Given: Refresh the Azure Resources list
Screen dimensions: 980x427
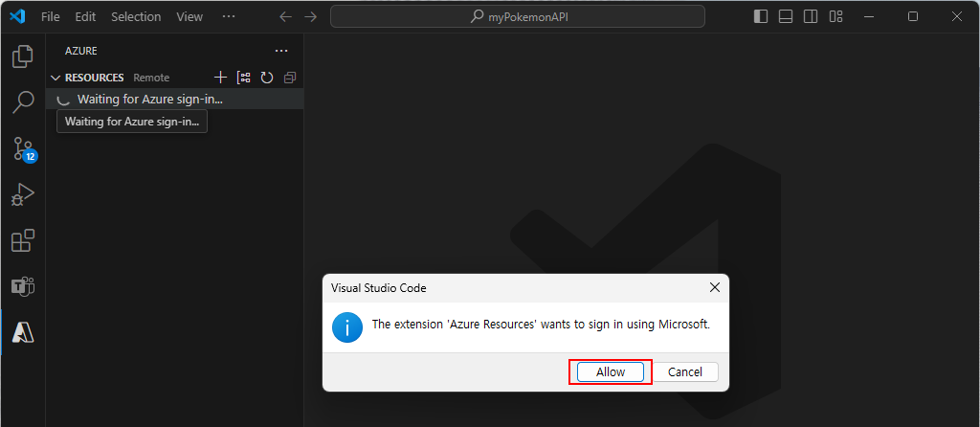Looking at the screenshot, I should [x=267, y=78].
